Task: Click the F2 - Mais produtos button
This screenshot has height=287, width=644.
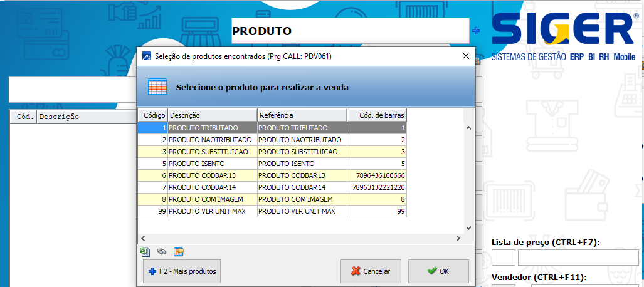Action: point(182,271)
